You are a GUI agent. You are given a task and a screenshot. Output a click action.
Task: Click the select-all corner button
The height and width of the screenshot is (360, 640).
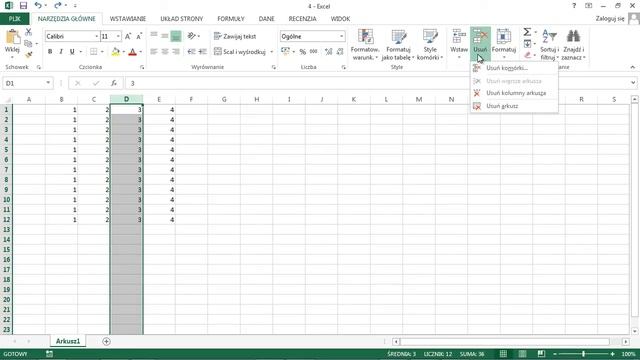pyautogui.click(x=7, y=100)
